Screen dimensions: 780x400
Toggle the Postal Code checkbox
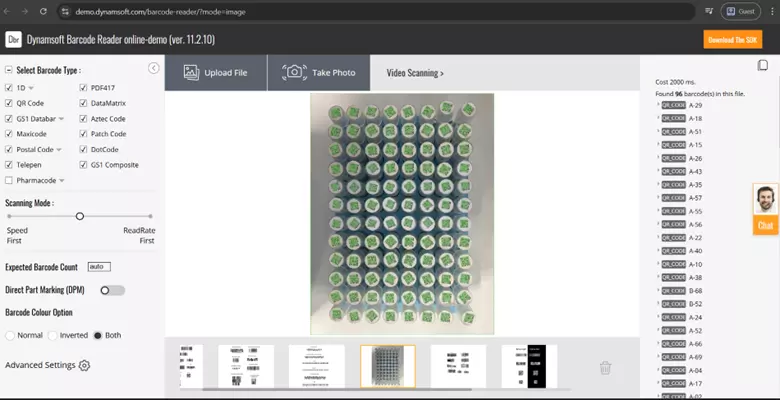pyautogui.click(x=8, y=149)
